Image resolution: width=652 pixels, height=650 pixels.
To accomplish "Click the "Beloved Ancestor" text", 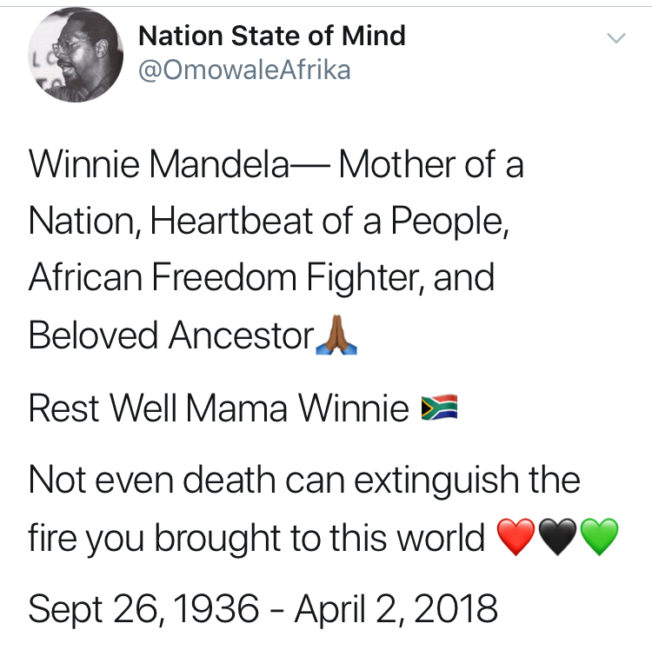I will point(171,336).
